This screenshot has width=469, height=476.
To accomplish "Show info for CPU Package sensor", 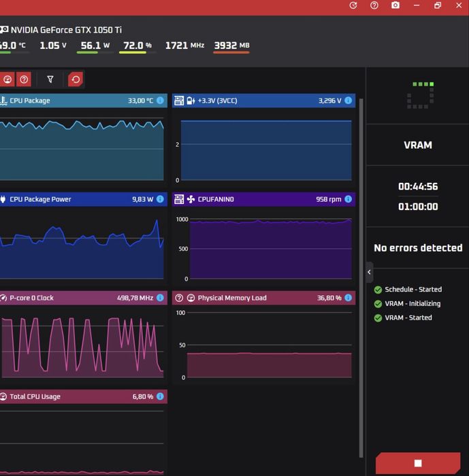I will coord(160,101).
